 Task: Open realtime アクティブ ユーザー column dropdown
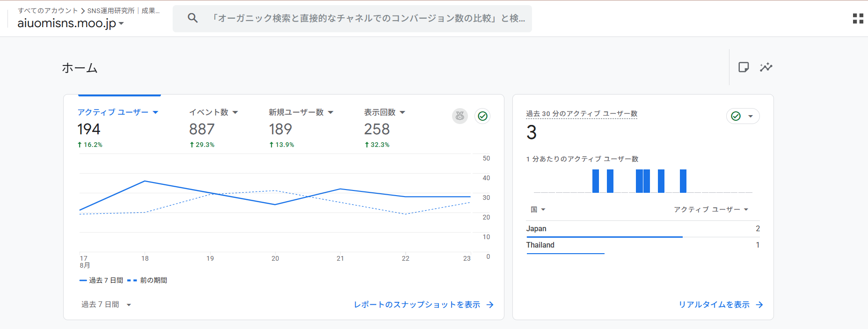click(711, 210)
